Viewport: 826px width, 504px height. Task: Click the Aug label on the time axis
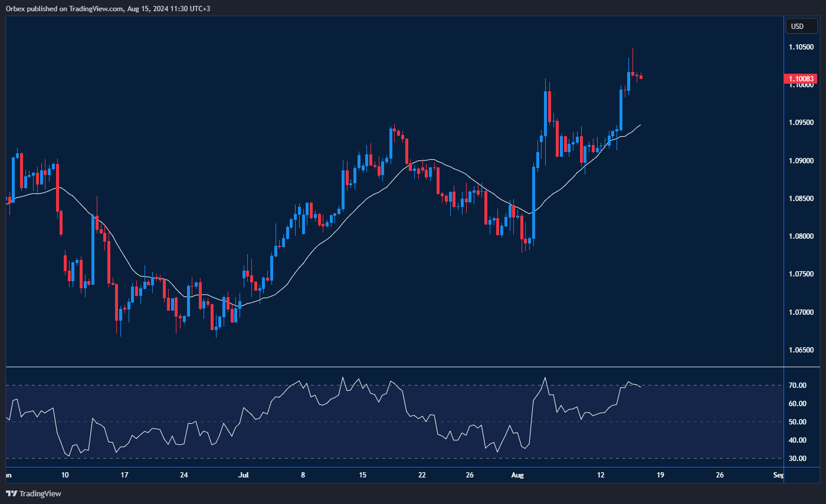tap(517, 475)
